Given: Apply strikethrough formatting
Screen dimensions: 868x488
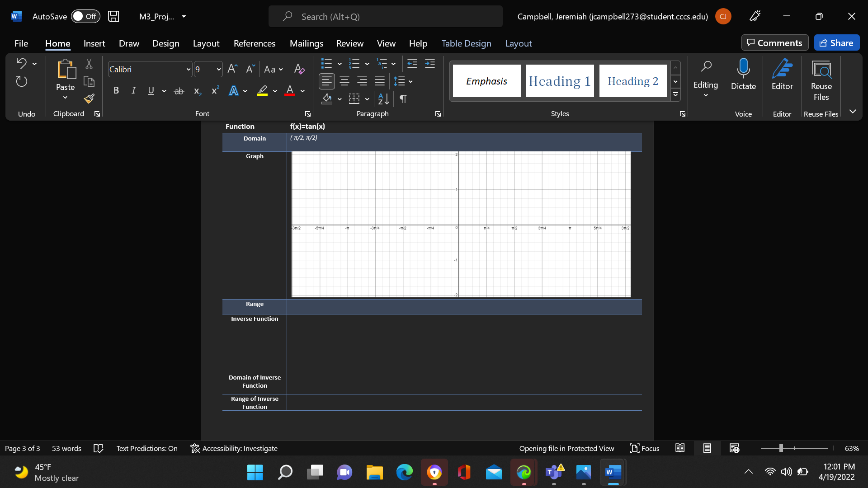Looking at the screenshot, I should tap(179, 91).
